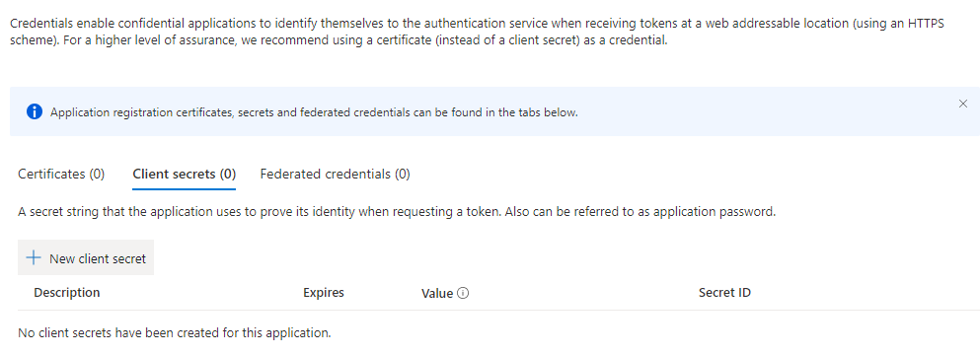Click the credentials introduction paragraph at top
The width and height of the screenshot is (980, 356).
click(478, 34)
